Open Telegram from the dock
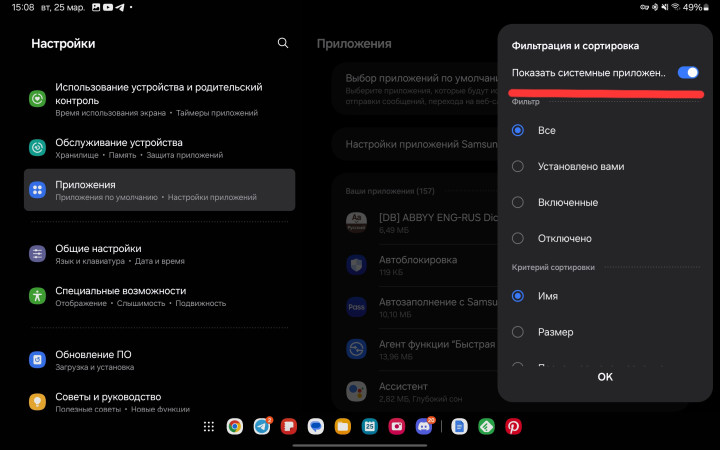Image resolution: width=720 pixels, height=450 pixels. point(262,426)
